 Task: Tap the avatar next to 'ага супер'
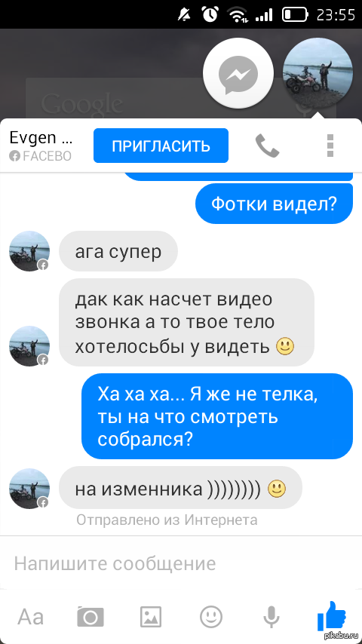coord(29,251)
